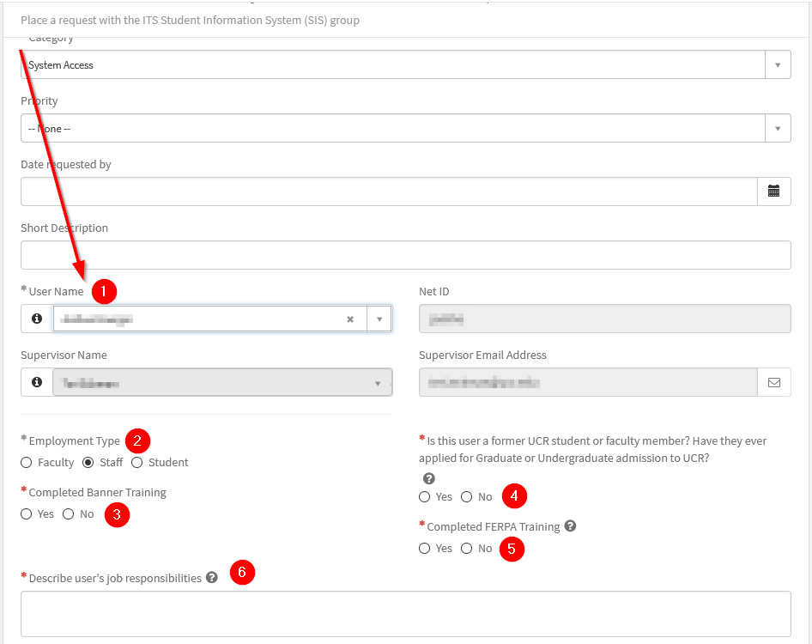Open help icon for former UCR student question
The width and height of the screenshot is (812, 644).
(429, 478)
